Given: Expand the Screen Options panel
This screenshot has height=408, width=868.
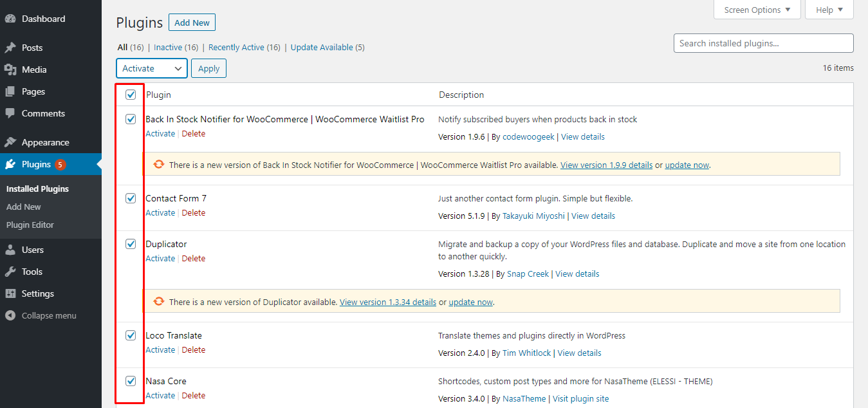Looking at the screenshot, I should (x=757, y=10).
